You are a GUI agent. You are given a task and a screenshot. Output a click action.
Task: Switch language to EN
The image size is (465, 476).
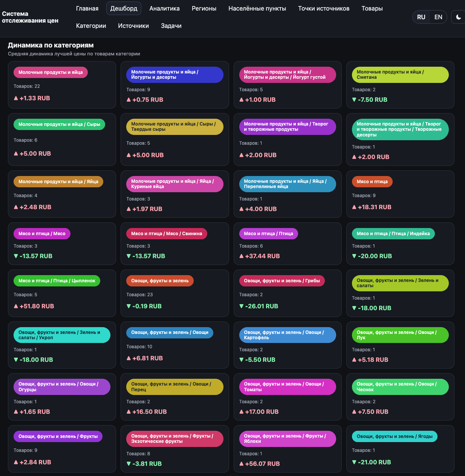click(x=438, y=17)
